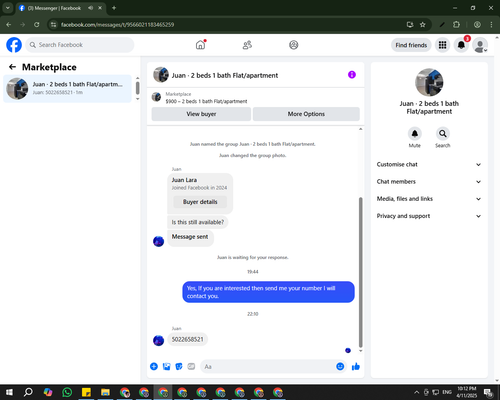Bookmark this page with the star

tap(422, 24)
